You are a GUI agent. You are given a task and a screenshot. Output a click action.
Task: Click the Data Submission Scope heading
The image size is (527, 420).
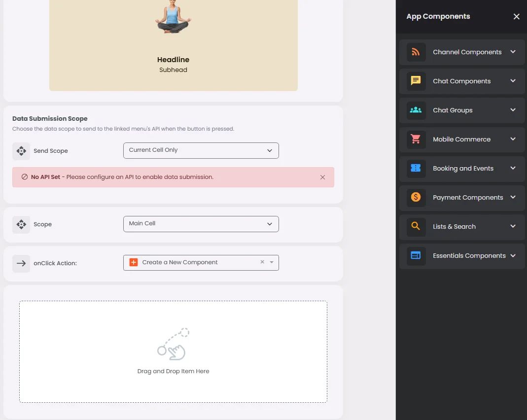[x=50, y=119]
